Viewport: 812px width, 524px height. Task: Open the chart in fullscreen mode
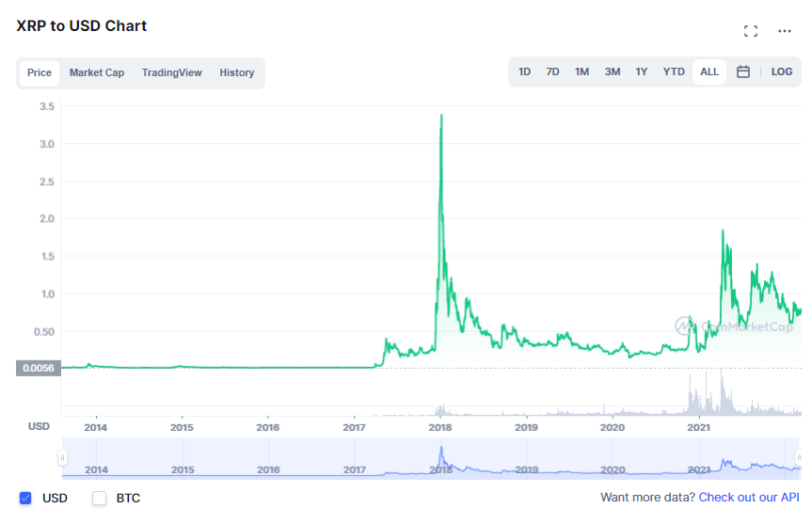point(751,31)
